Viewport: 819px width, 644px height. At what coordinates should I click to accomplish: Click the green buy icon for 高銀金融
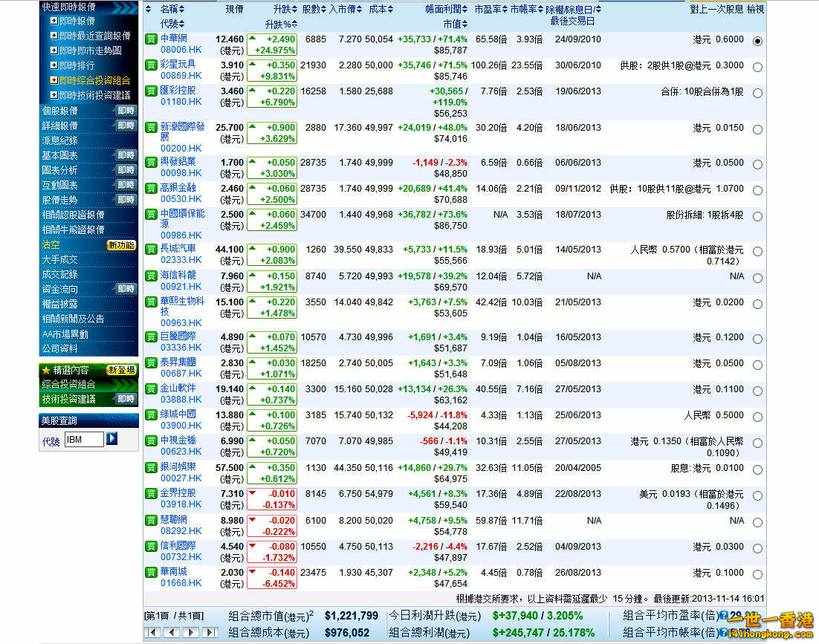pos(151,188)
